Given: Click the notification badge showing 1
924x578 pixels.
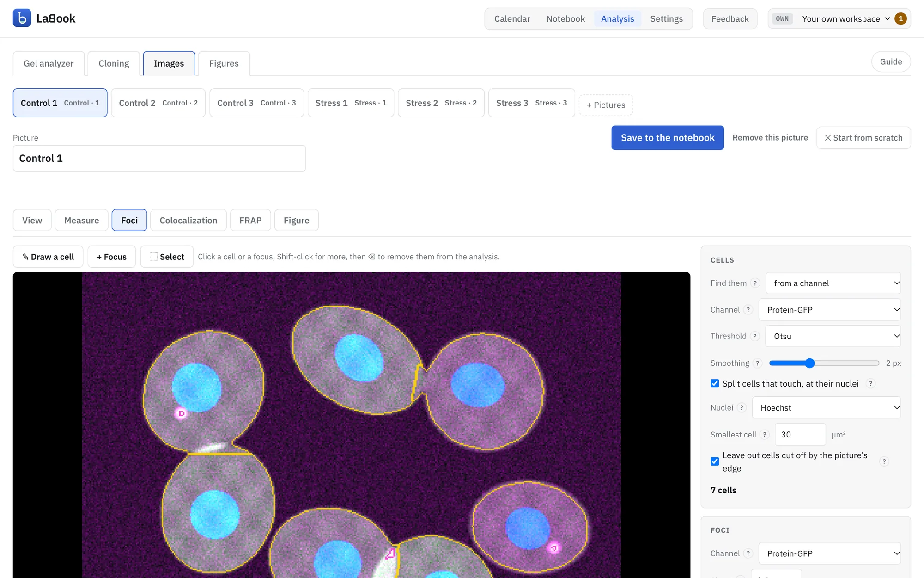Looking at the screenshot, I should pyautogui.click(x=900, y=18).
